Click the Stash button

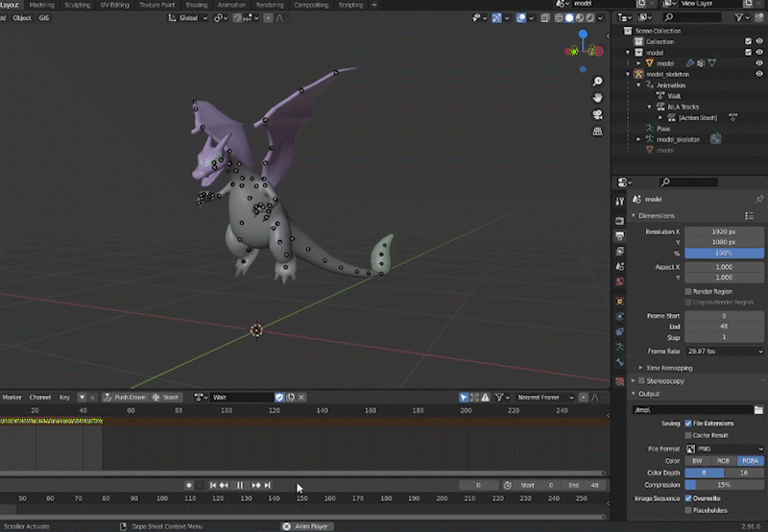point(165,398)
